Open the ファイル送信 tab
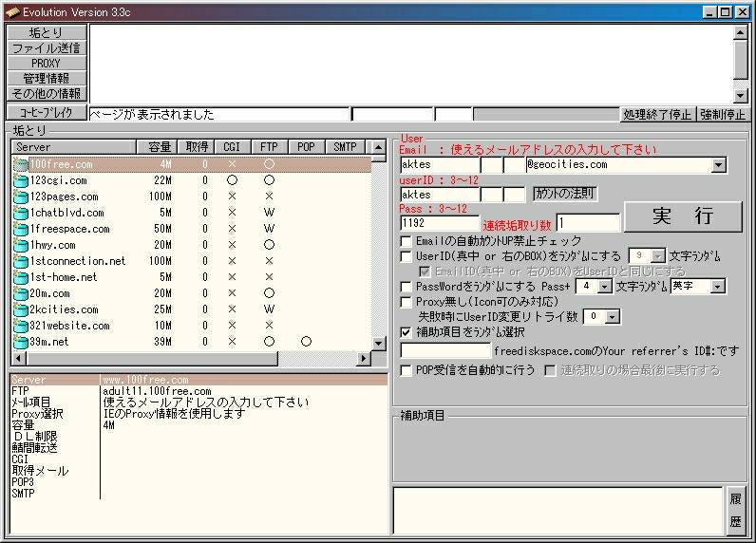The height and width of the screenshot is (543, 756). [x=47, y=47]
